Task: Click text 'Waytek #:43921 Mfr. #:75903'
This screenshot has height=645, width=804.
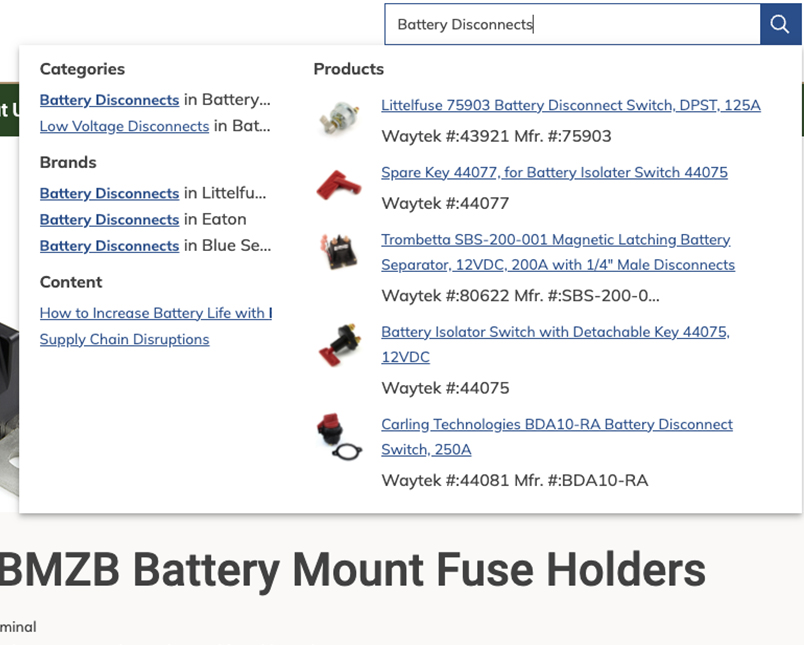Action: click(496, 136)
